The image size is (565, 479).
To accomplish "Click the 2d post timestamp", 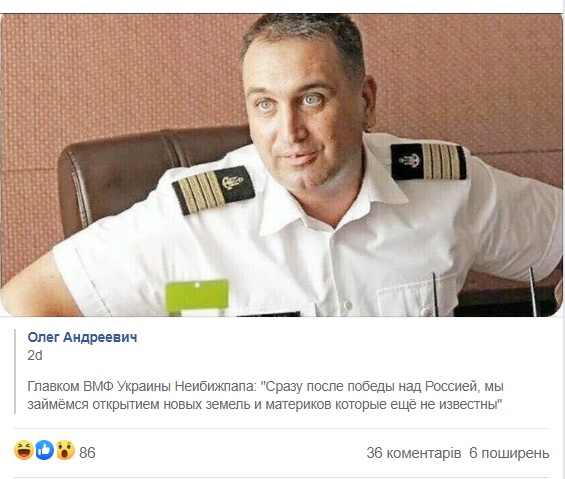I will [x=35, y=355].
